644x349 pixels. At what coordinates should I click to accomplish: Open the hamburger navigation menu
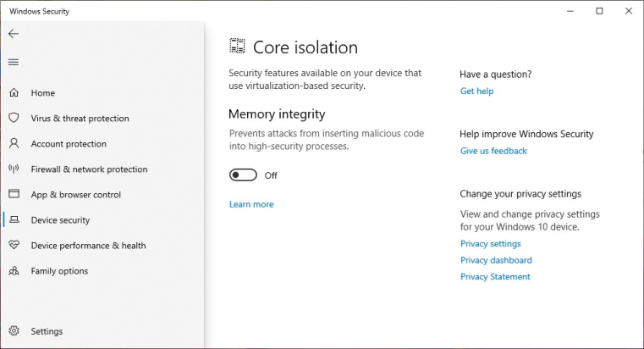14,63
